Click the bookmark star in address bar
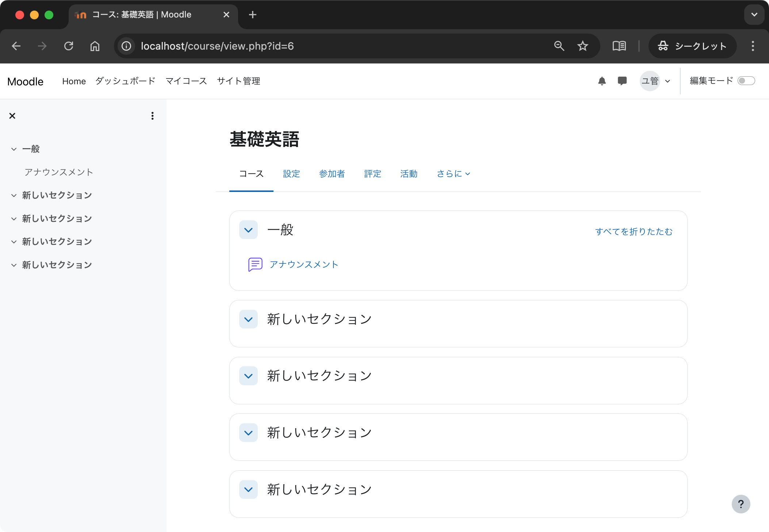 [x=582, y=46]
